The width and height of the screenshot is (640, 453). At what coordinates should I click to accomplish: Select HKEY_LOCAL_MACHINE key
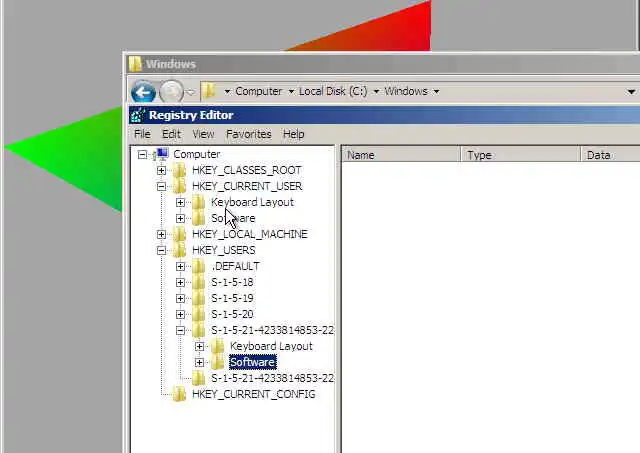click(x=250, y=234)
